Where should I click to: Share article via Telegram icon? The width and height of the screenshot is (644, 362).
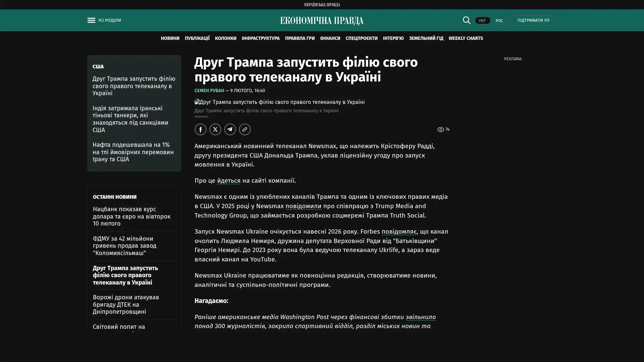230,129
